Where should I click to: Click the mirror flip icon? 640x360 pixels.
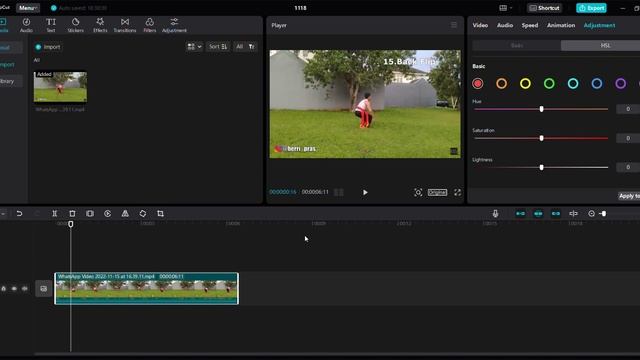click(x=125, y=213)
